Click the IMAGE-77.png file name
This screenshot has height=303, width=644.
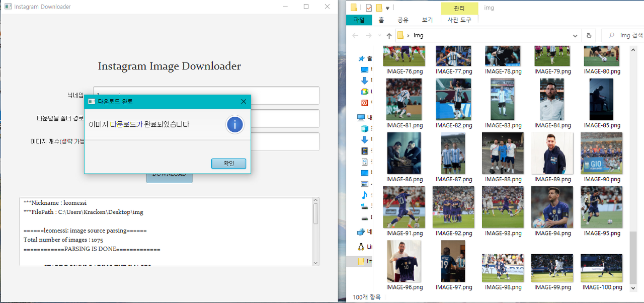(454, 71)
